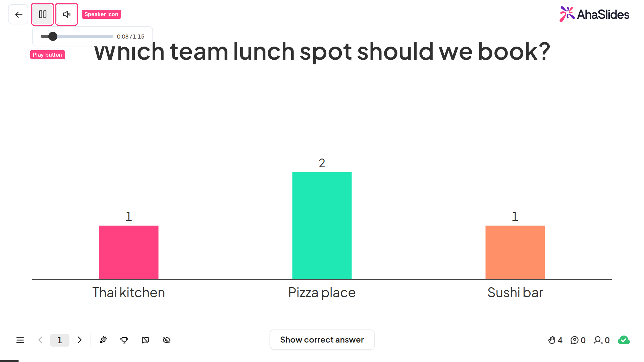Mute the speaker volume icon
The width and height of the screenshot is (644, 362).
(x=67, y=14)
